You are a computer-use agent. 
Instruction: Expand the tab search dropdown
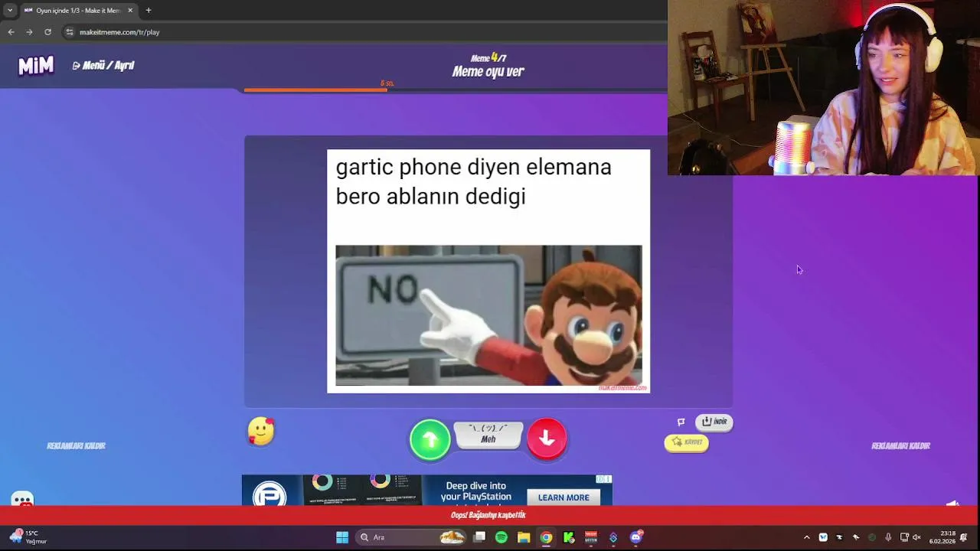[x=9, y=11]
